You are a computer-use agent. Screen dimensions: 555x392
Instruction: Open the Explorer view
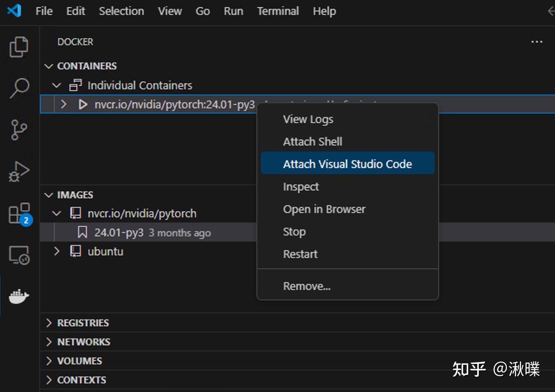[19, 47]
